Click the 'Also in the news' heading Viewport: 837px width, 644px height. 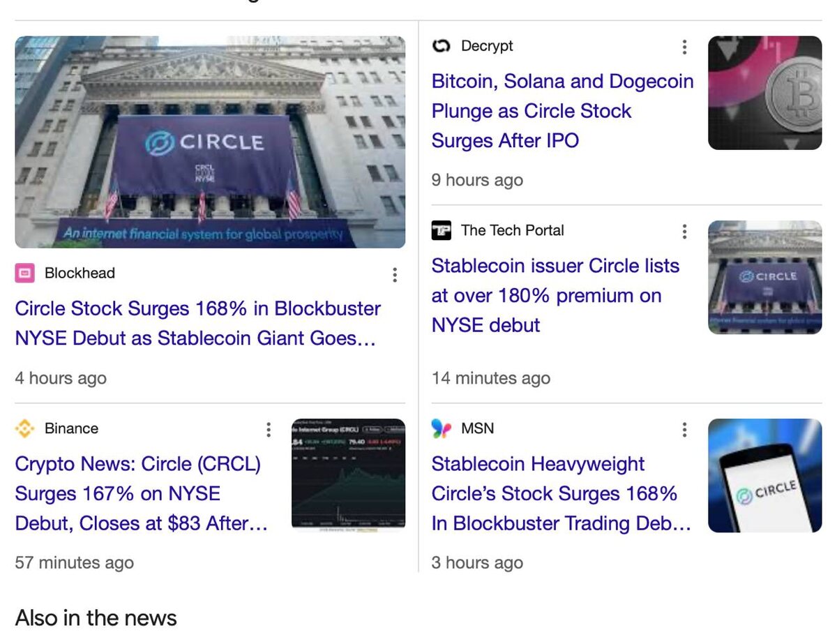click(96, 618)
